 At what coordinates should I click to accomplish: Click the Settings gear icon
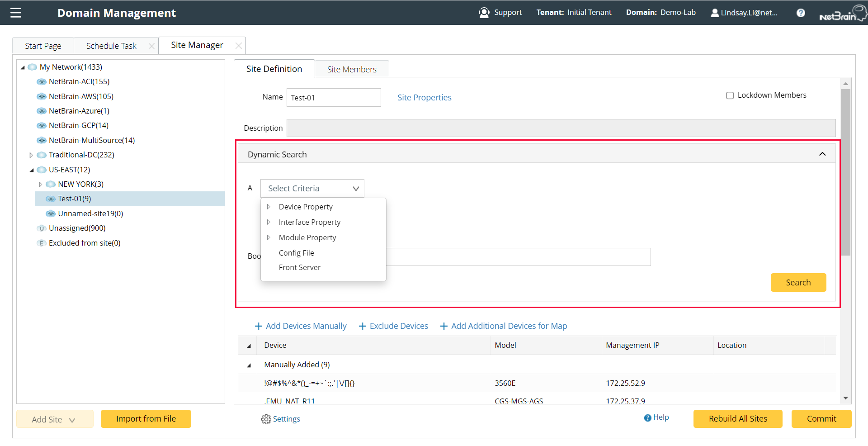[266, 419]
